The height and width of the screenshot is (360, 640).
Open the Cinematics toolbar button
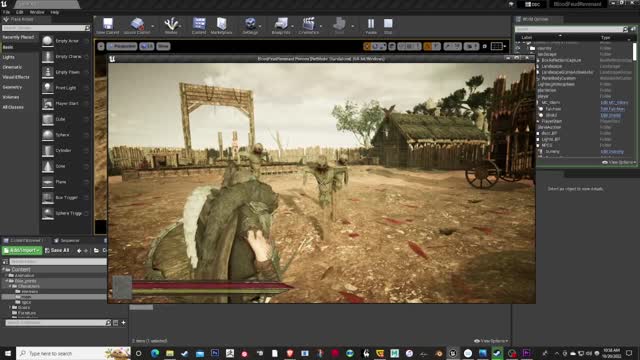(308, 26)
